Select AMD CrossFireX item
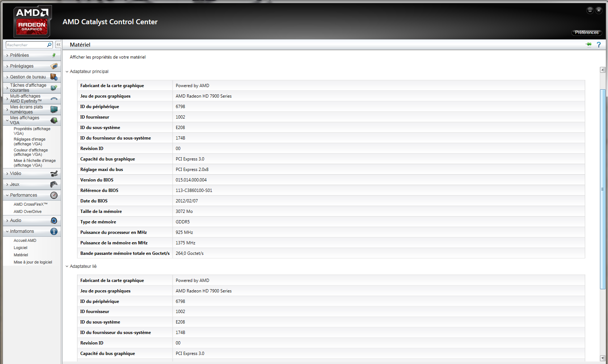This screenshot has height=364, width=608. 30,204
